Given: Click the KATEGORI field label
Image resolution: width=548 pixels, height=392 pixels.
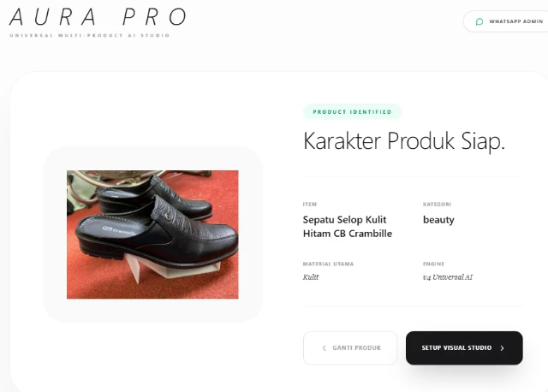Looking at the screenshot, I should (437, 205).
